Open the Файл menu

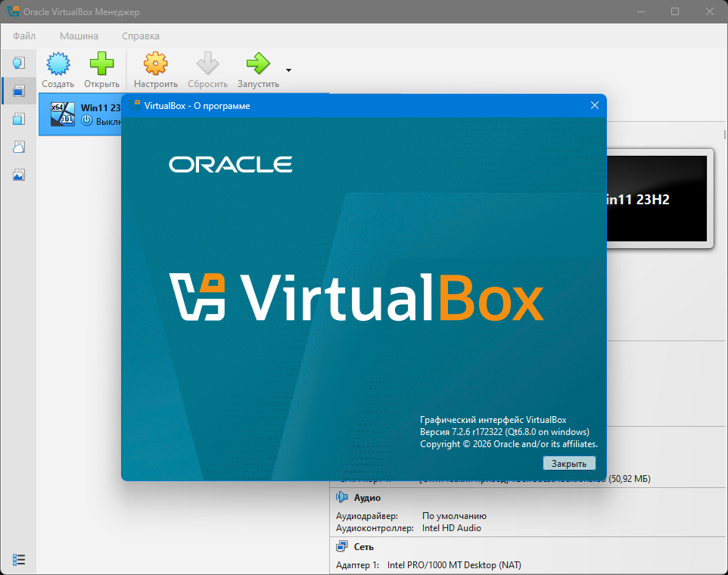tap(24, 36)
